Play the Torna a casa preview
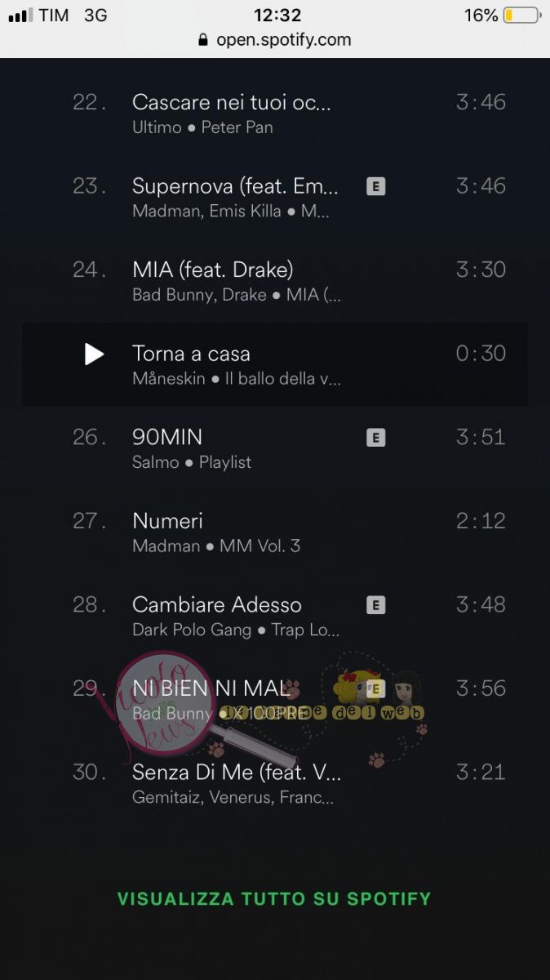 click(x=95, y=354)
